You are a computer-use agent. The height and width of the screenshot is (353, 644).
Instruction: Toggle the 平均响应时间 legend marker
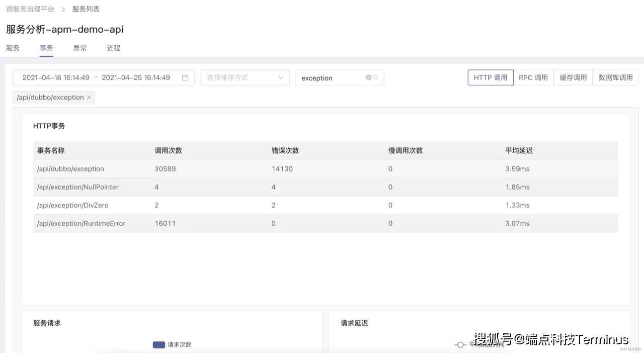click(460, 344)
